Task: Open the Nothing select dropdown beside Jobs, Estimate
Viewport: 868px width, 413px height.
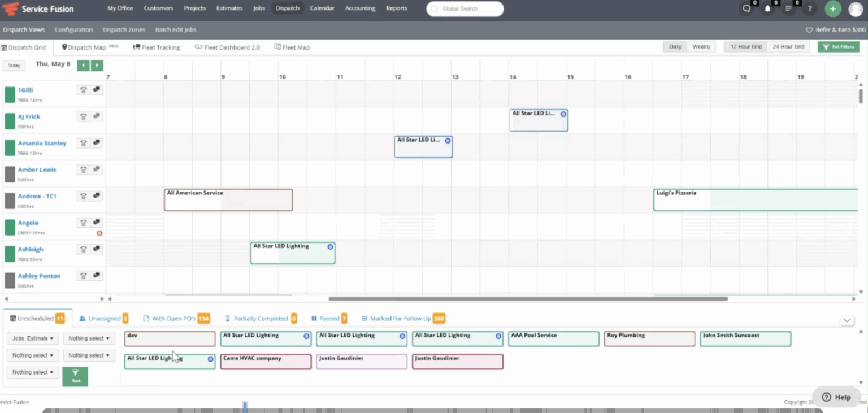Action: click(89, 338)
